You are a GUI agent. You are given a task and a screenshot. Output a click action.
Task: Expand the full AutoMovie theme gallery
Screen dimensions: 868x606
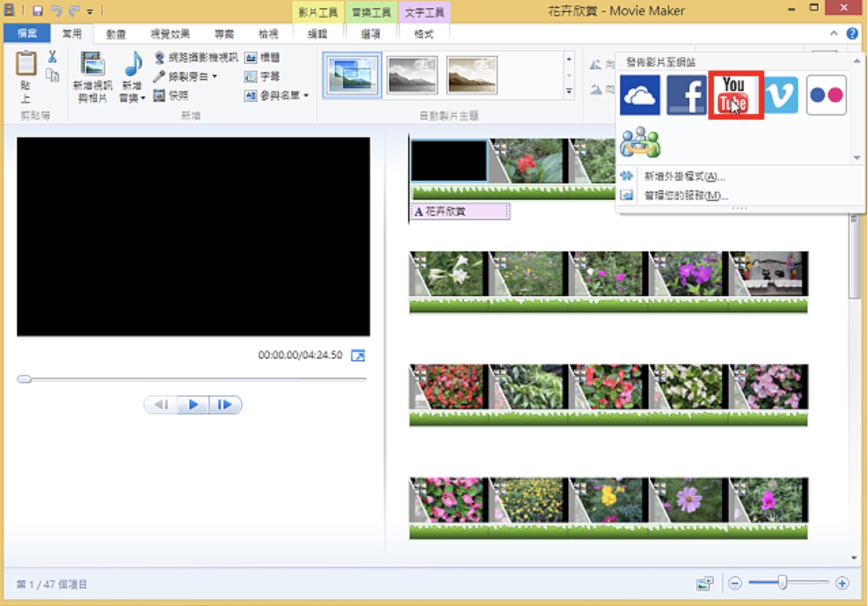[x=569, y=91]
